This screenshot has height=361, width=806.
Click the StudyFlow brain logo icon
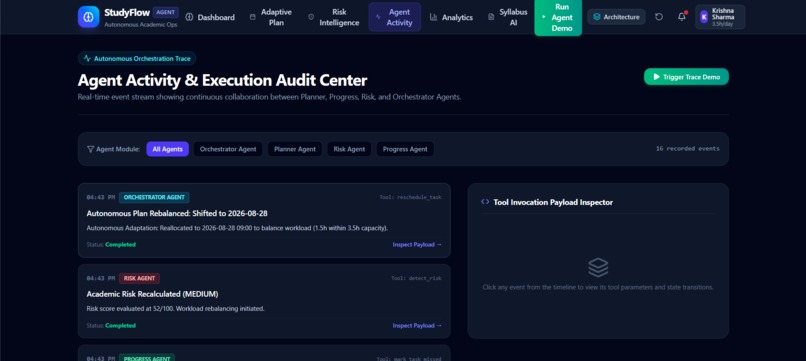[88, 17]
